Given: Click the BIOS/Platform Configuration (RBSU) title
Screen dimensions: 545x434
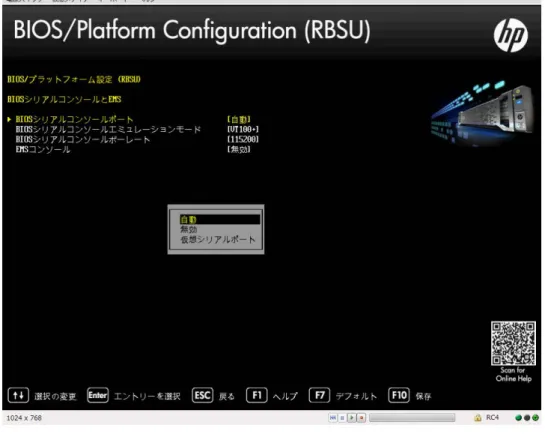Looking at the screenshot, I should pyautogui.click(x=192, y=31).
